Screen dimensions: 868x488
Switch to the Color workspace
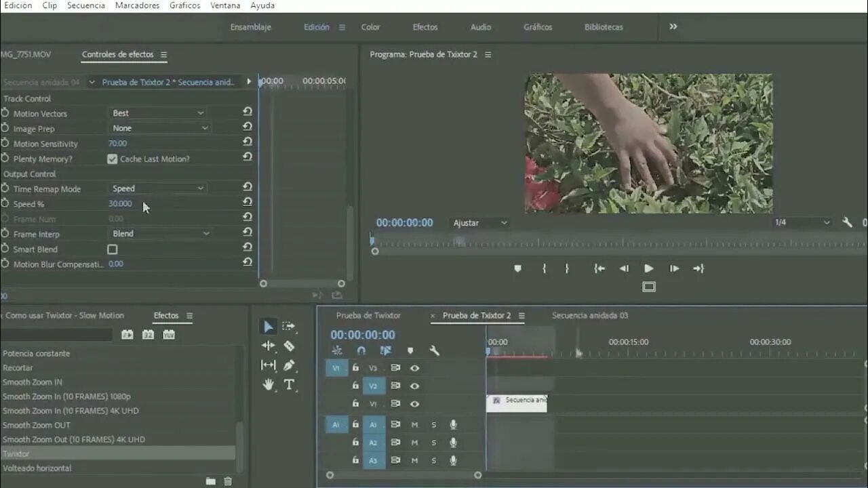370,27
